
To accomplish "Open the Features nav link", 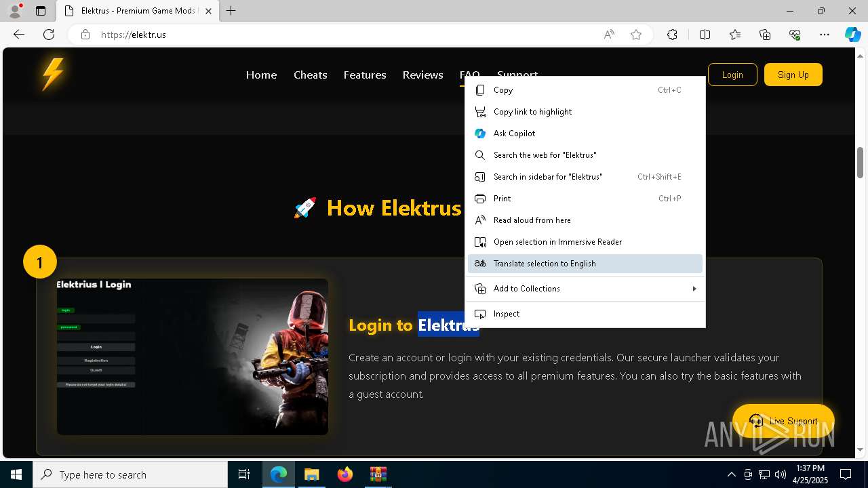I will 365,75.
